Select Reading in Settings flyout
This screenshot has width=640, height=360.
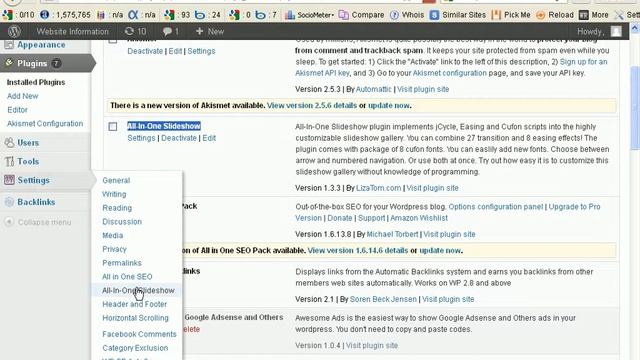[117, 208]
